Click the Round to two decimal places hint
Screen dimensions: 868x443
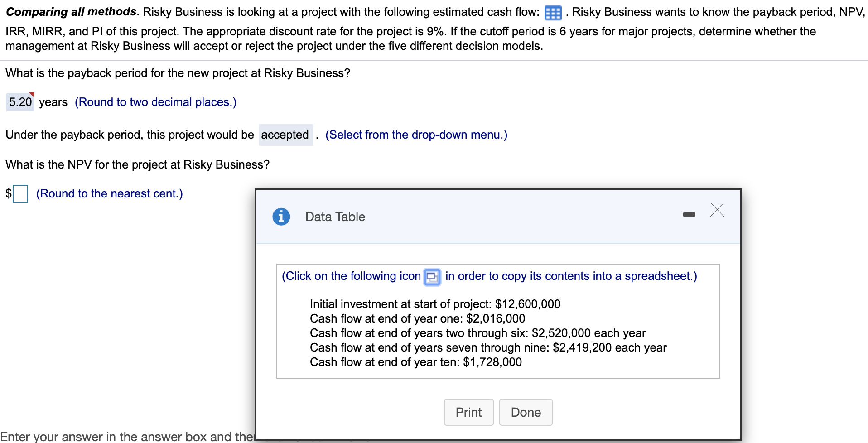[155, 102]
